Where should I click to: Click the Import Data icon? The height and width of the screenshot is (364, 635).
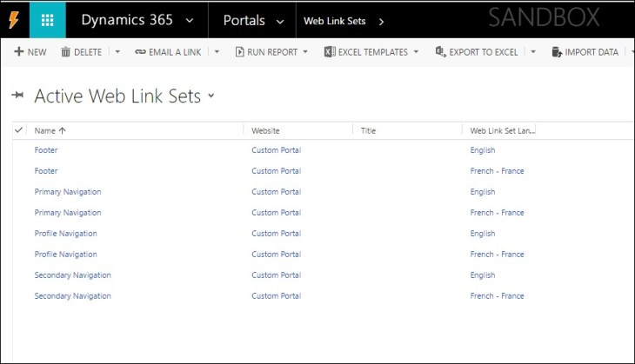tap(557, 52)
